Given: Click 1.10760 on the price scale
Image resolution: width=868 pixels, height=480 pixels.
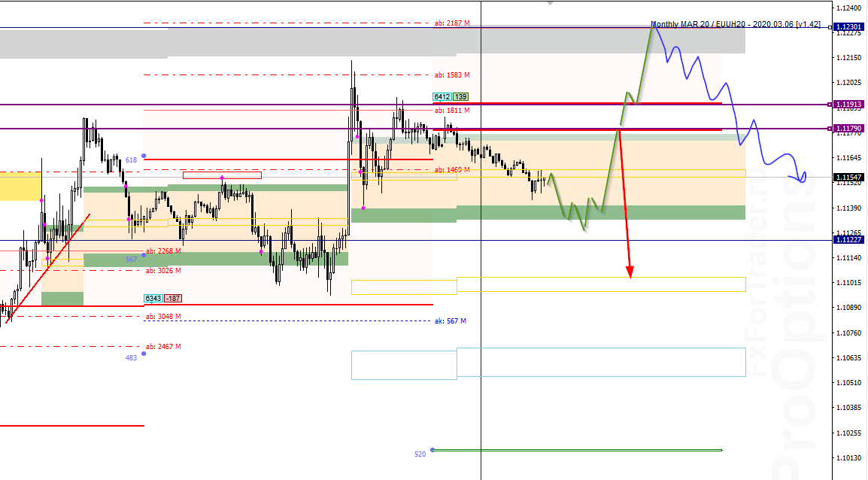Looking at the screenshot, I should [848, 333].
